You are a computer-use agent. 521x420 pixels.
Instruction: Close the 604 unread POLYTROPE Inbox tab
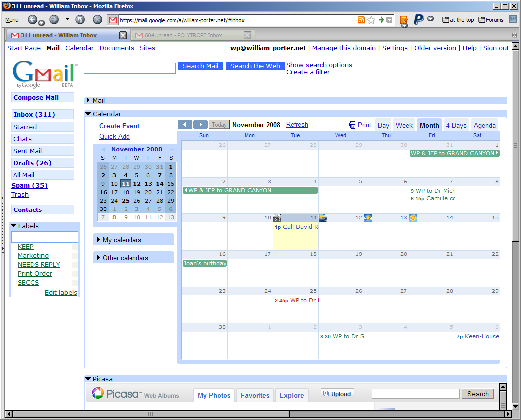coord(247,35)
